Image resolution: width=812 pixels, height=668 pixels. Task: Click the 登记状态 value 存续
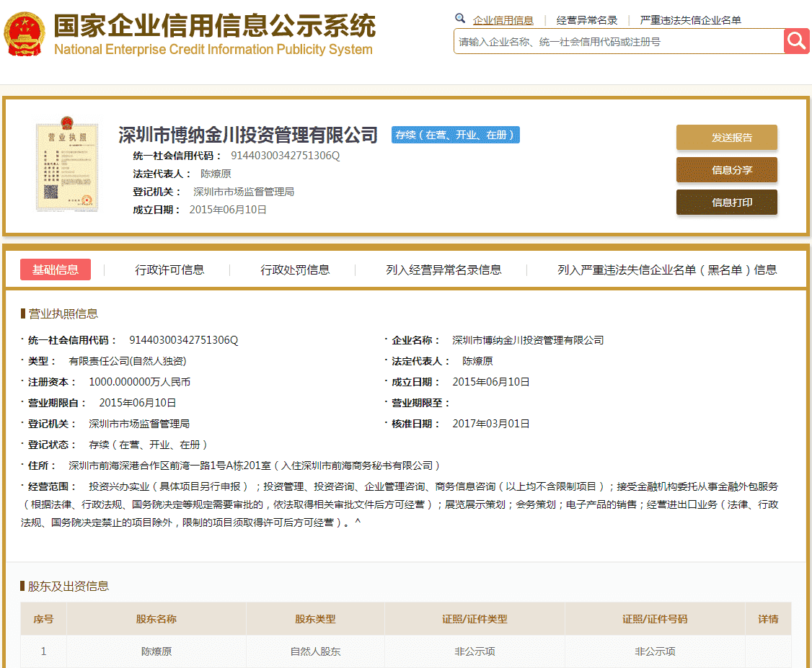point(148,445)
